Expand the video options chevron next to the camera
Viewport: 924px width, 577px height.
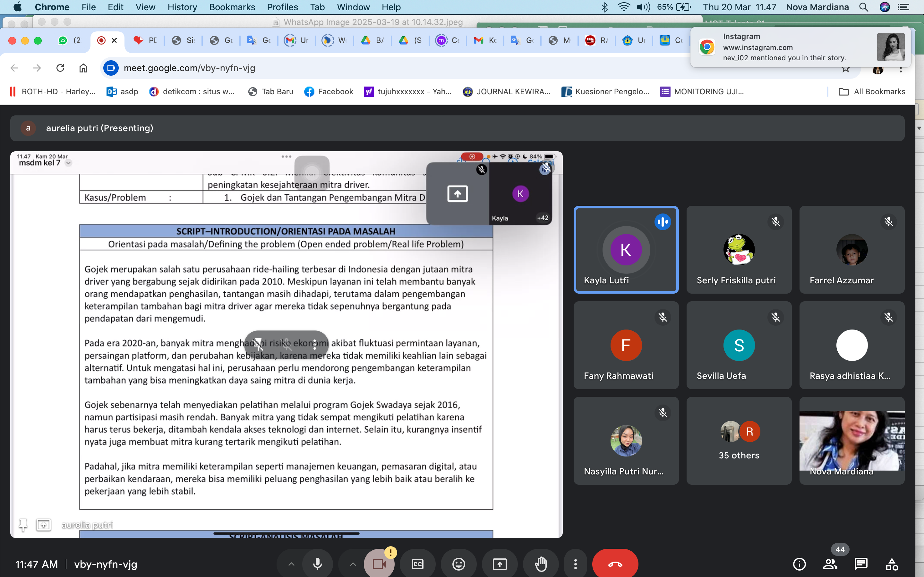click(x=352, y=564)
